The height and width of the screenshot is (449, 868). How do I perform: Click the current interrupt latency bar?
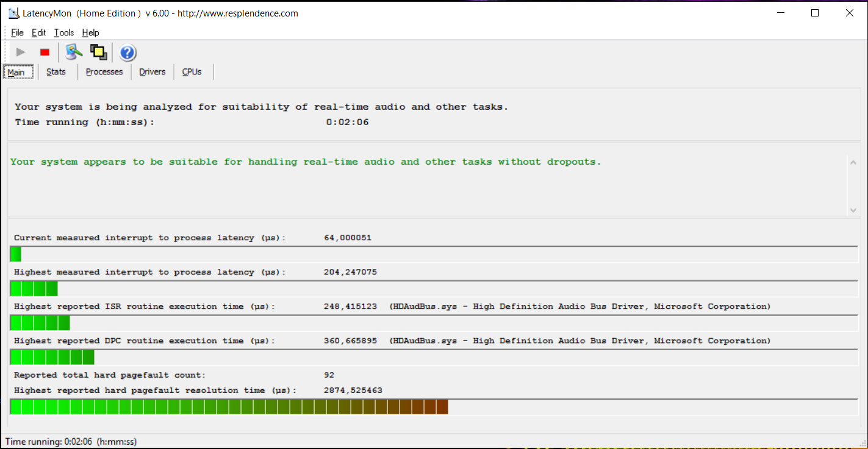click(x=434, y=254)
